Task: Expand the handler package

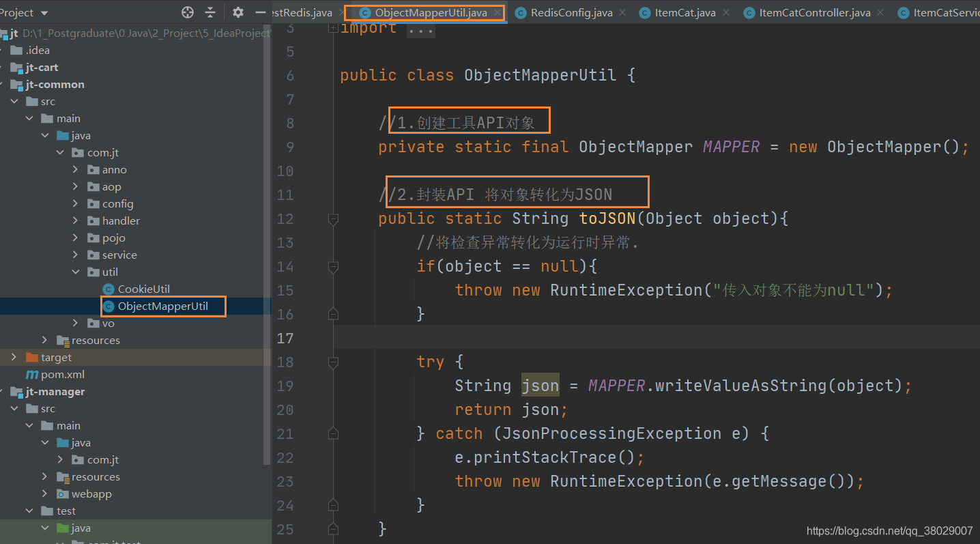Action: click(x=75, y=220)
